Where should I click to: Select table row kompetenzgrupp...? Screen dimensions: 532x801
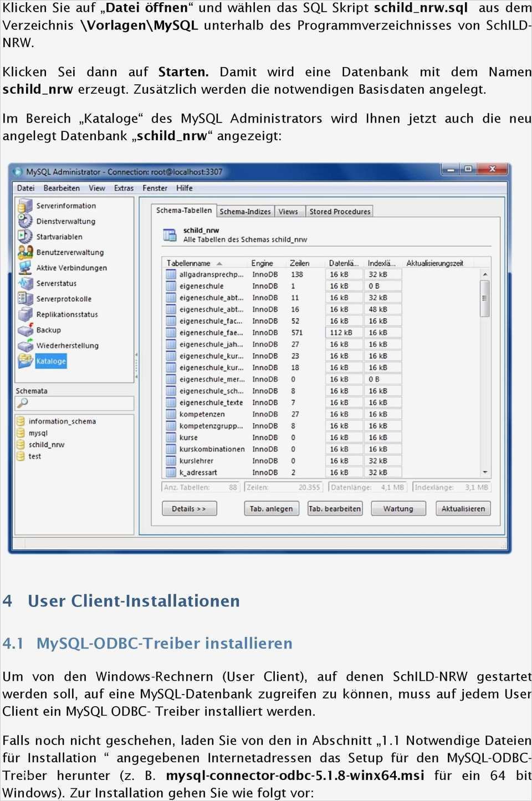coord(321,426)
